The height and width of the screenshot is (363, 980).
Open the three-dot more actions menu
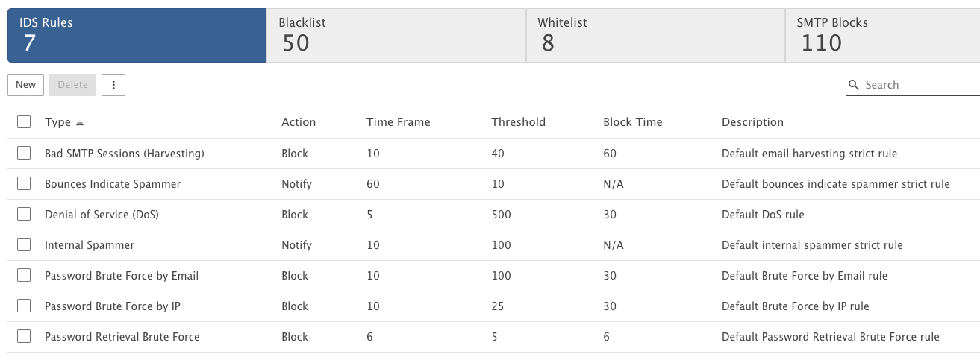point(113,85)
